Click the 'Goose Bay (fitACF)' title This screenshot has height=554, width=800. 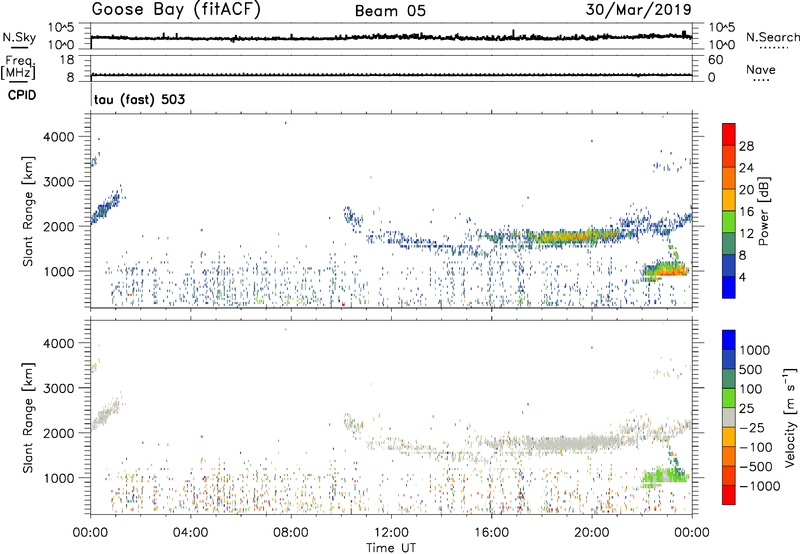(x=176, y=10)
